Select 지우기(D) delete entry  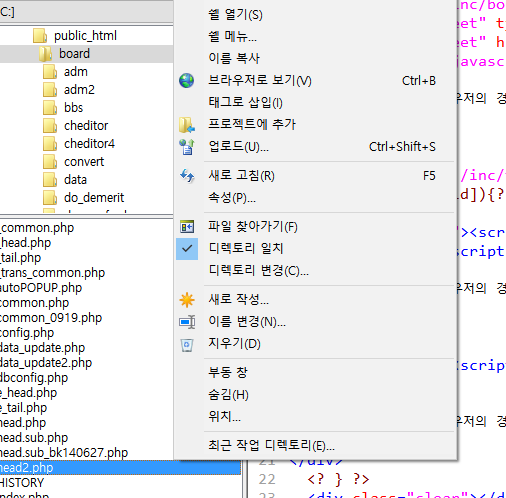click(x=234, y=344)
